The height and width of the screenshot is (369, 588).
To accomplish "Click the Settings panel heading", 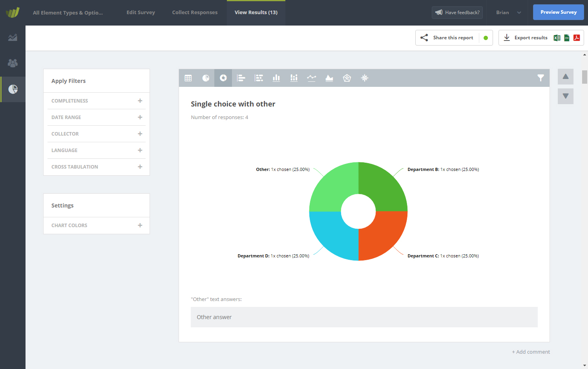I will click(x=62, y=206).
